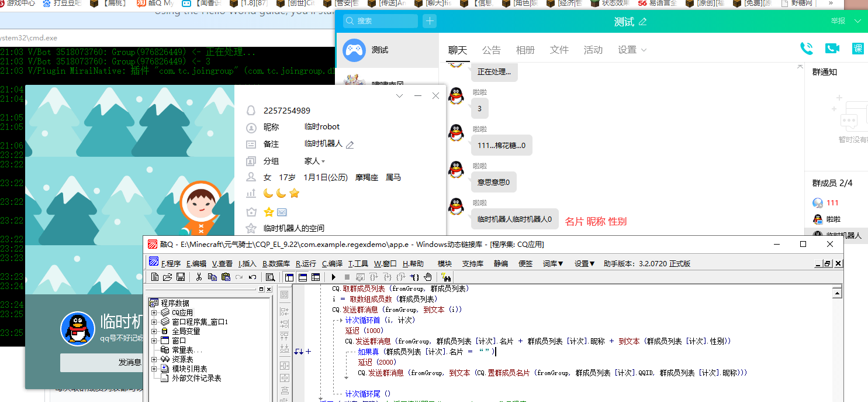The height and width of the screenshot is (402, 868).
Task: Expand the 窗口 tree node
Action: (154, 341)
